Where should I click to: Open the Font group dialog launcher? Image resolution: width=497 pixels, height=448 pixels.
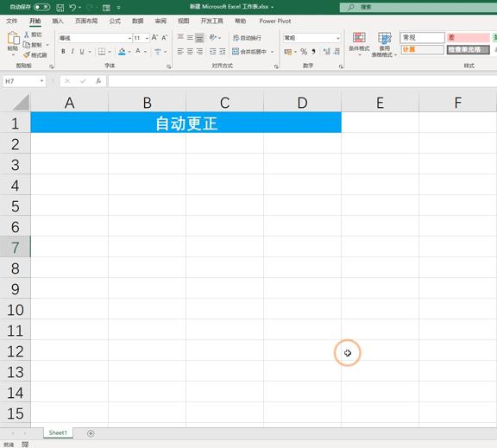(x=168, y=66)
